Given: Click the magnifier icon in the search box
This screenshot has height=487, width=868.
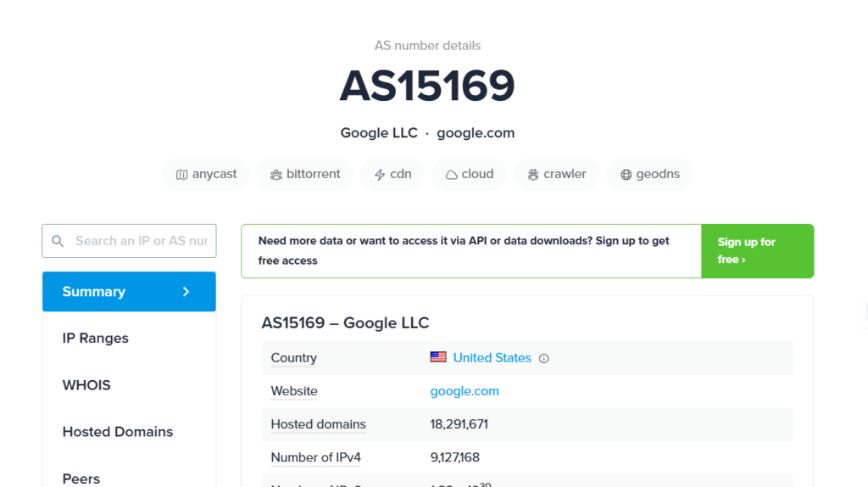Looking at the screenshot, I should coord(58,241).
